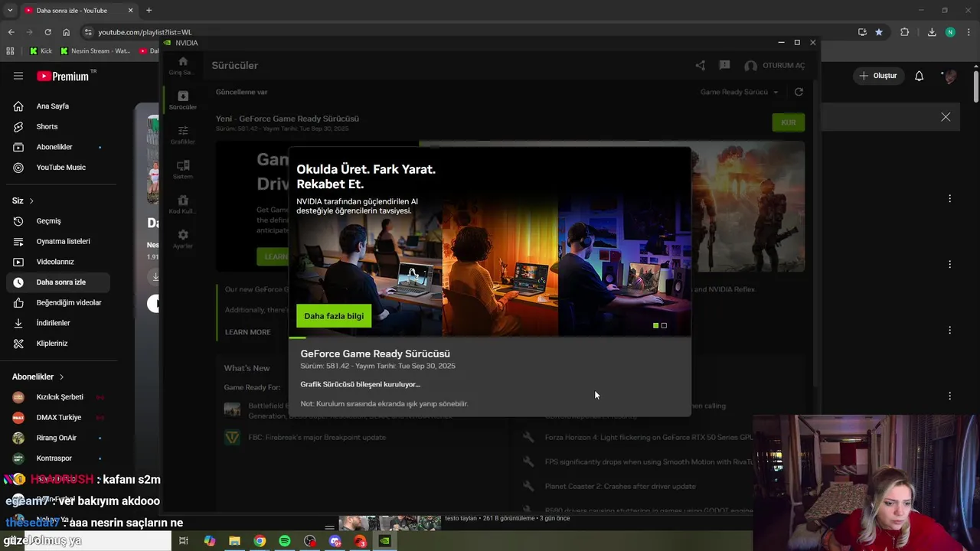Click LEARN MORE link in NVIDIA app
980x551 pixels.
click(x=247, y=332)
